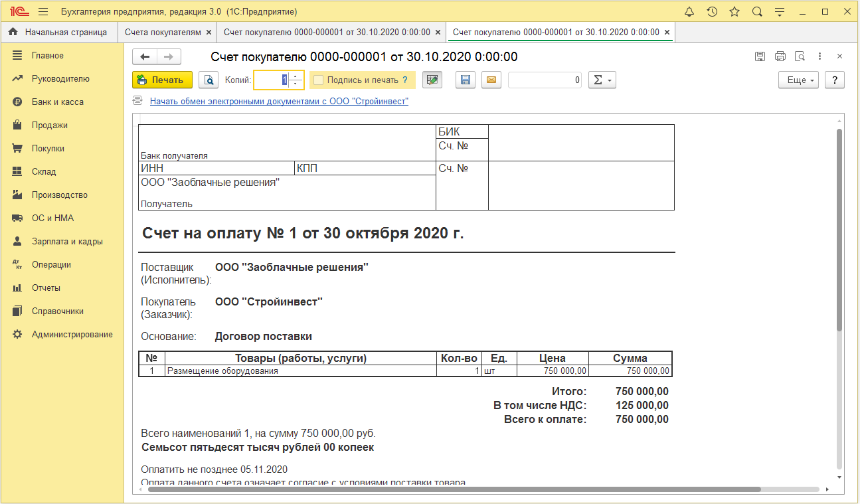The width and height of the screenshot is (860, 504).
Task: Close the active Счет покупателю print form tab
Action: [667, 32]
